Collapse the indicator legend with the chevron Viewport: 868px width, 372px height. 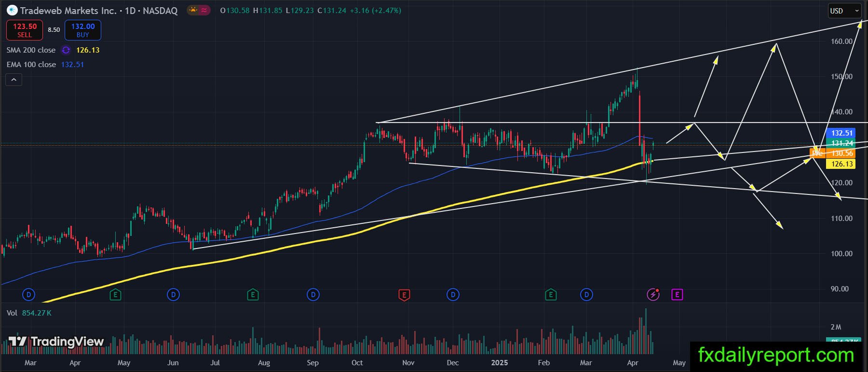pyautogui.click(x=14, y=80)
